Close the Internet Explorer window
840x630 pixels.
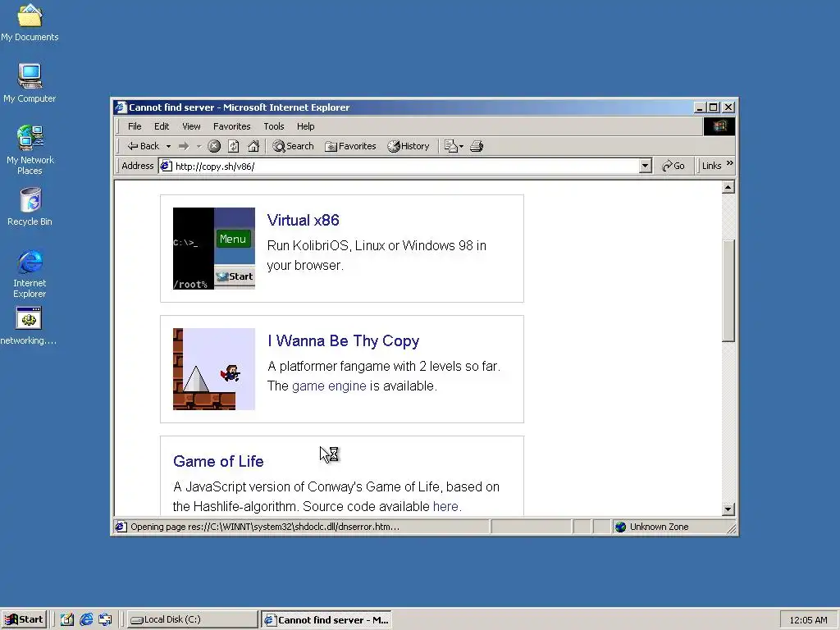click(728, 107)
